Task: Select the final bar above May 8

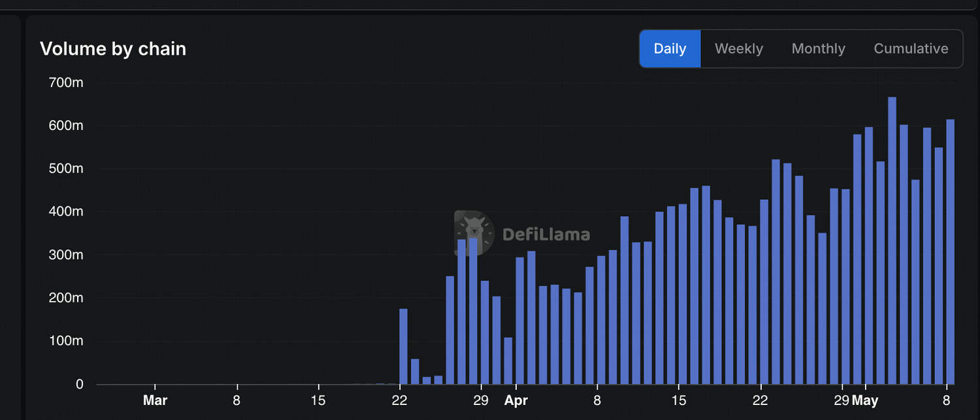Action: click(950, 251)
